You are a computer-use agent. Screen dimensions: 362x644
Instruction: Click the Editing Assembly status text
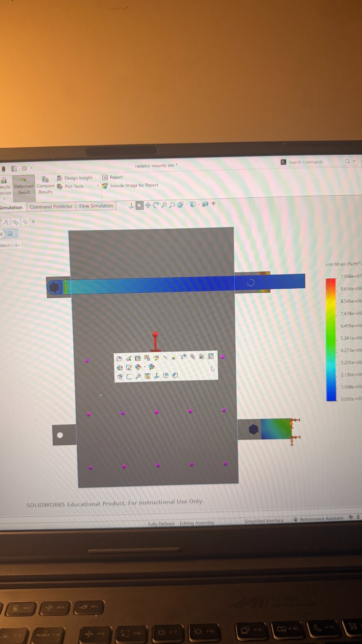pyautogui.click(x=197, y=523)
